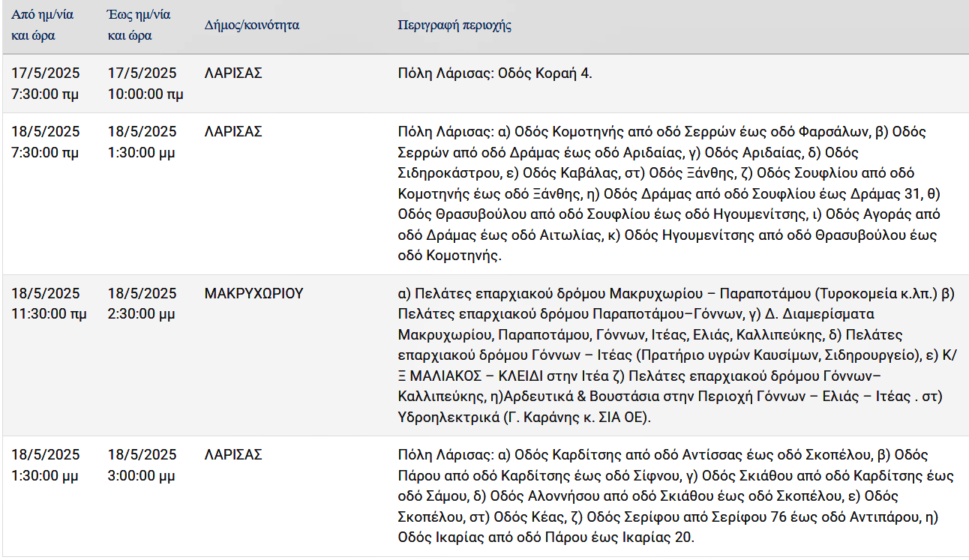The image size is (969, 560).
Task: Click the ΜΑΚΡΥΧΩΡΙΟΥ municipality cell
Action: pos(254,293)
